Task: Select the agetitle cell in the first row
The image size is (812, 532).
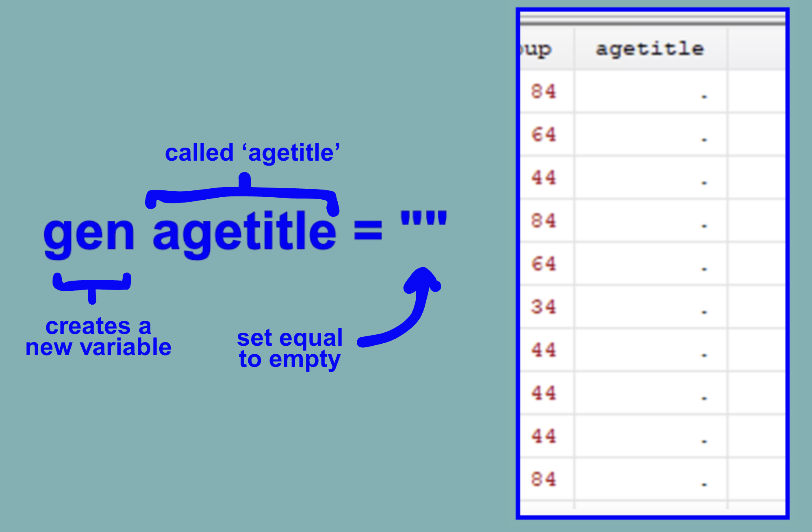Action: 650,92
